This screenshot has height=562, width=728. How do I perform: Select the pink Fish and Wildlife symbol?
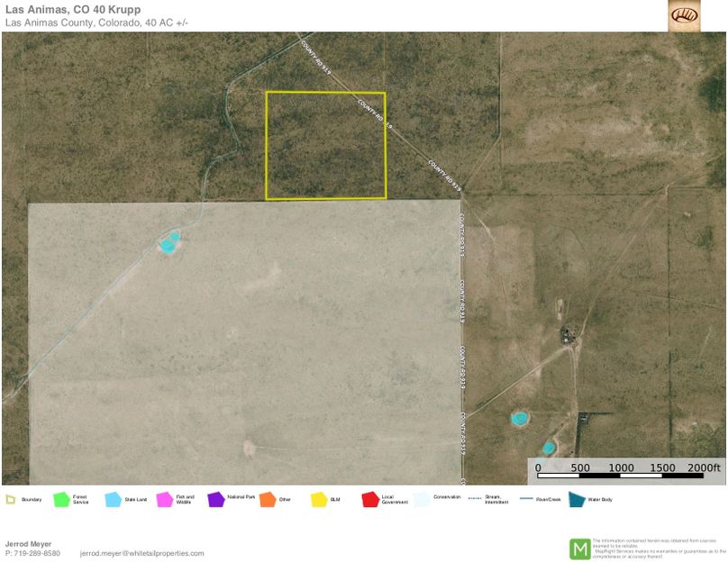164,500
